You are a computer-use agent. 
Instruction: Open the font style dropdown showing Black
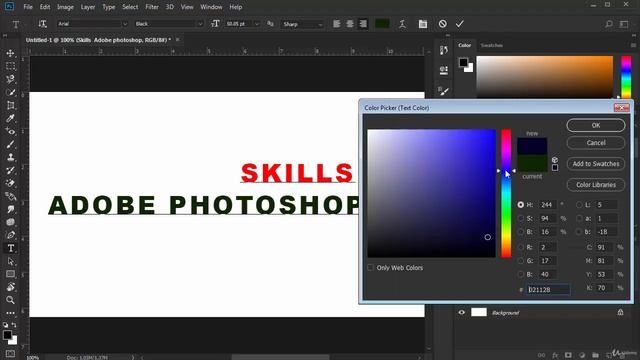pyautogui.click(x=169, y=24)
